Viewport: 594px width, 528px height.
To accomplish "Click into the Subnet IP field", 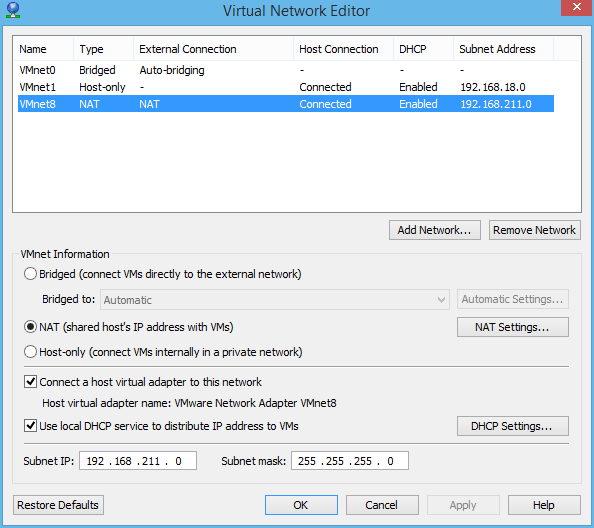I will [138, 461].
